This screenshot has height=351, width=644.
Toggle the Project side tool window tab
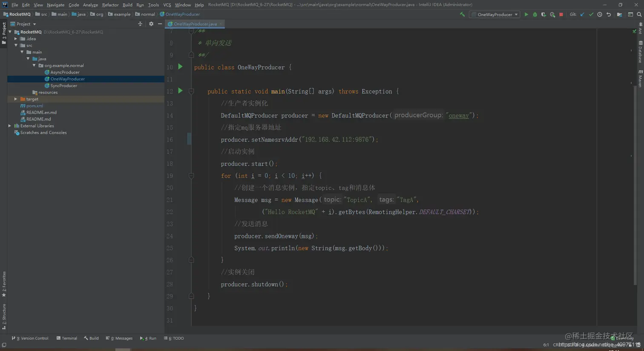tap(4, 33)
